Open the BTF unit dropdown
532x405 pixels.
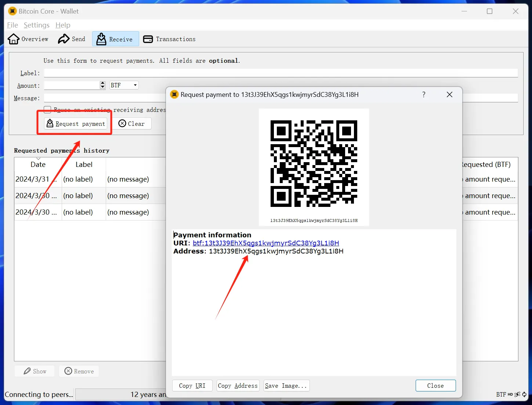coord(124,85)
